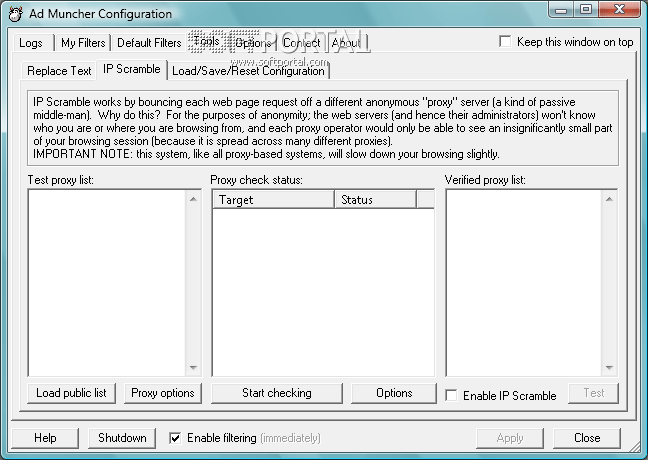Click the Close button at bottom

[x=587, y=438]
